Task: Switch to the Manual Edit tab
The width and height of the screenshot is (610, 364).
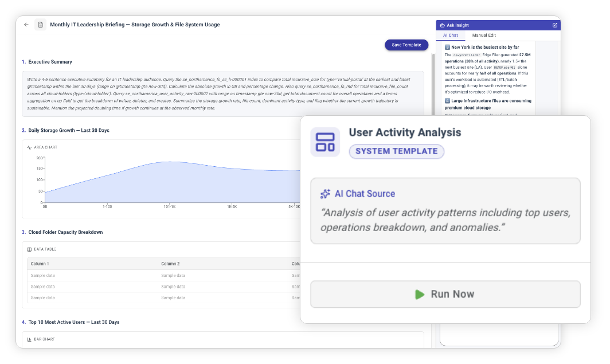Action: pos(484,36)
